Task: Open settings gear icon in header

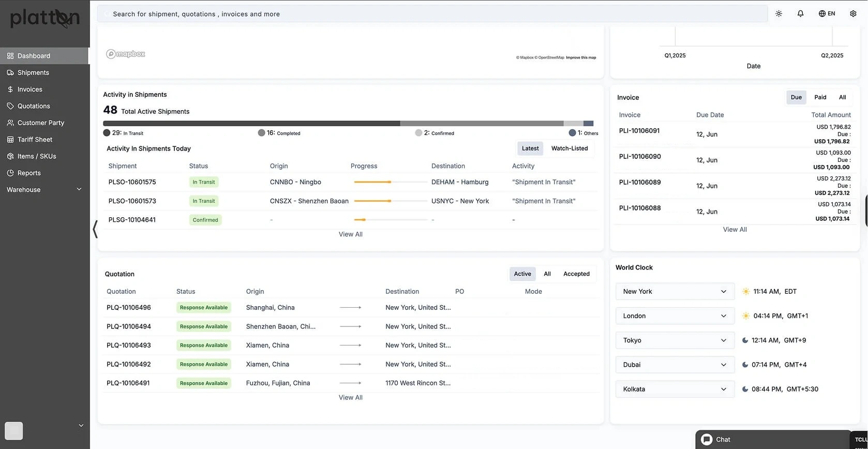Action: pos(853,14)
